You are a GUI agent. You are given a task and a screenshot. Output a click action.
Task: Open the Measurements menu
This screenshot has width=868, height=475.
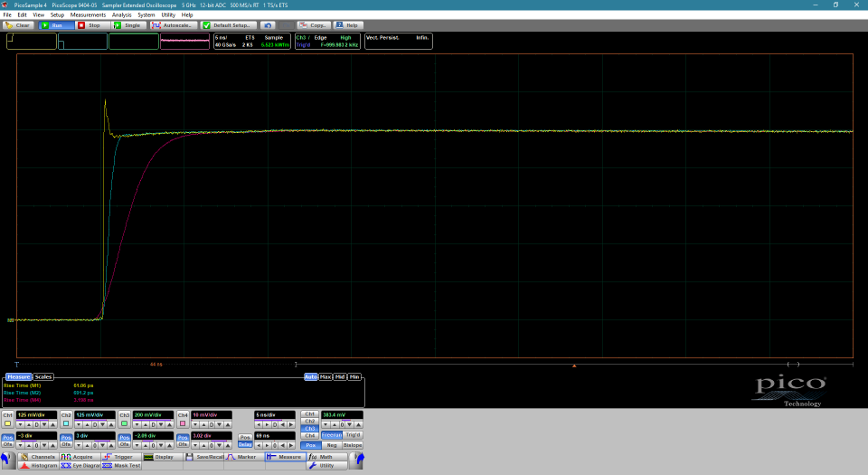point(88,14)
